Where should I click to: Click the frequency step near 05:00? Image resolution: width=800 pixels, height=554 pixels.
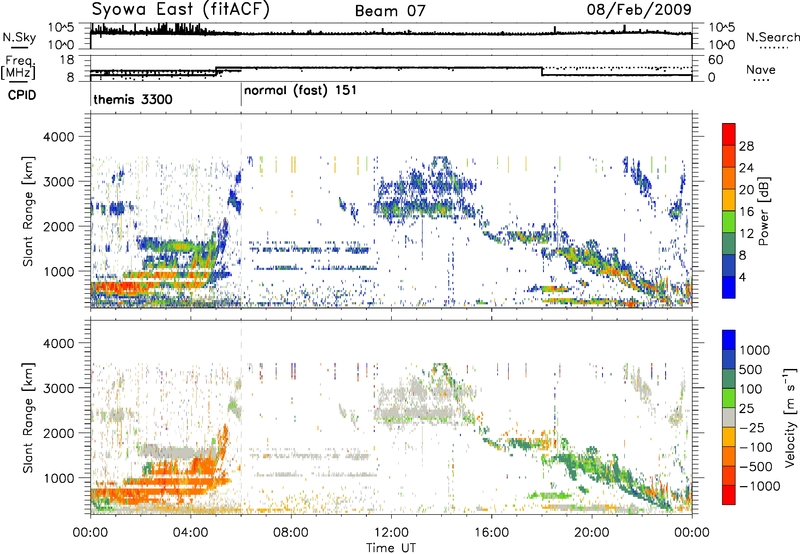tap(216, 70)
